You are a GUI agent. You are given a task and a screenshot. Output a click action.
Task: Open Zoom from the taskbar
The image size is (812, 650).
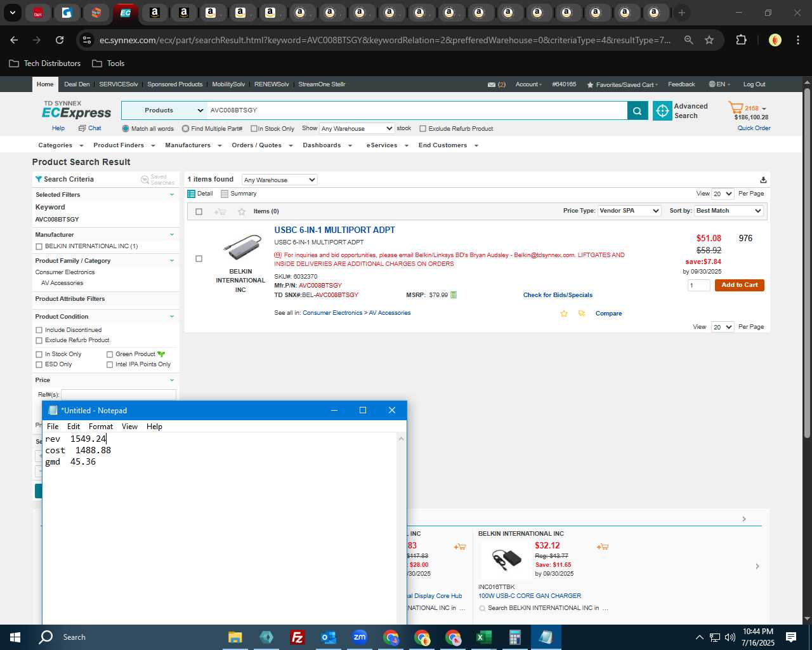(360, 637)
